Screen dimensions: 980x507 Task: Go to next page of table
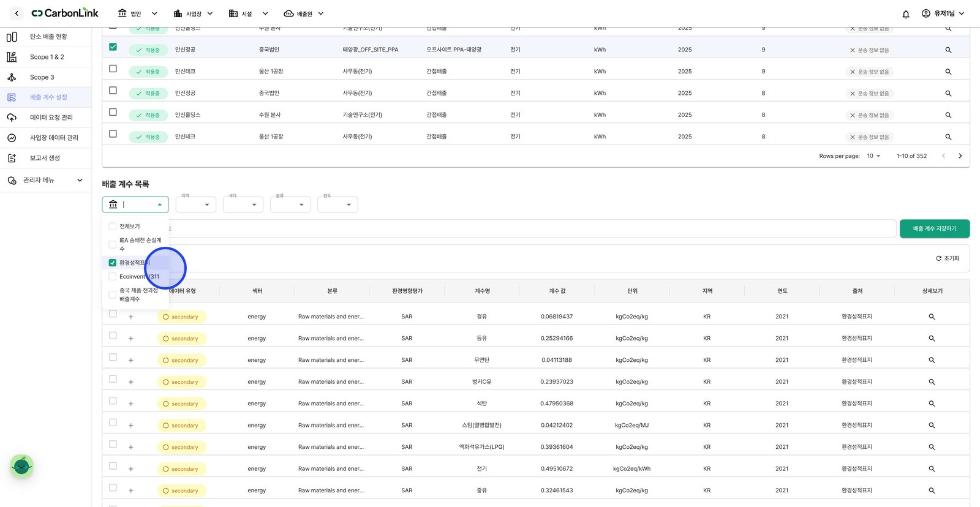(x=960, y=156)
